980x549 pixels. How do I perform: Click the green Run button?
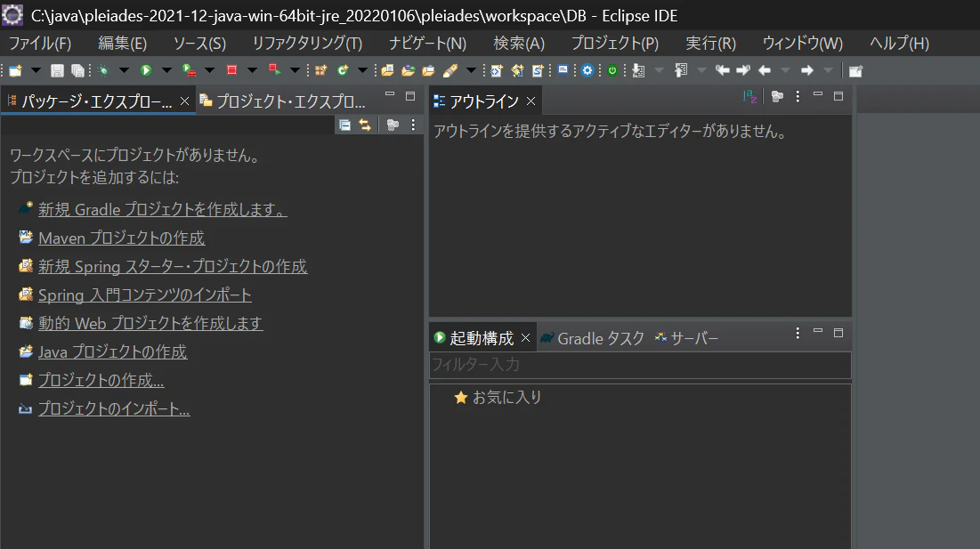(146, 70)
